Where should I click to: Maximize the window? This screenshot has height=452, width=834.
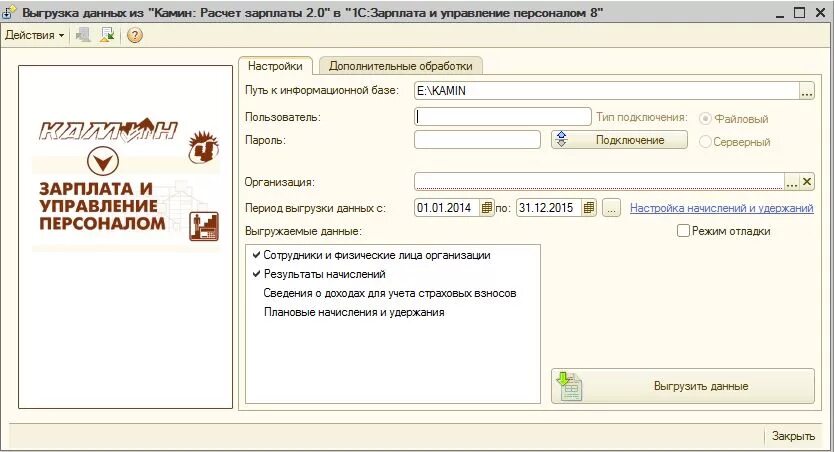(799, 13)
